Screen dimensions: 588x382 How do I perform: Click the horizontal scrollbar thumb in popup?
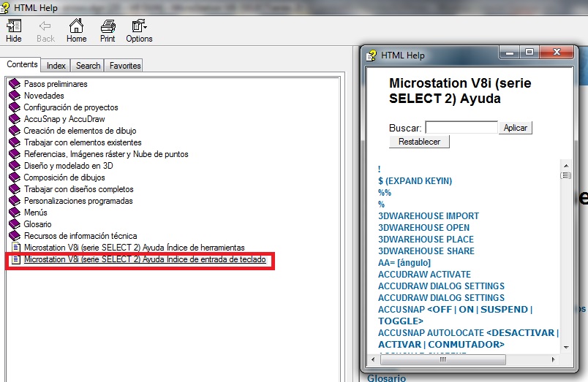coord(443,359)
